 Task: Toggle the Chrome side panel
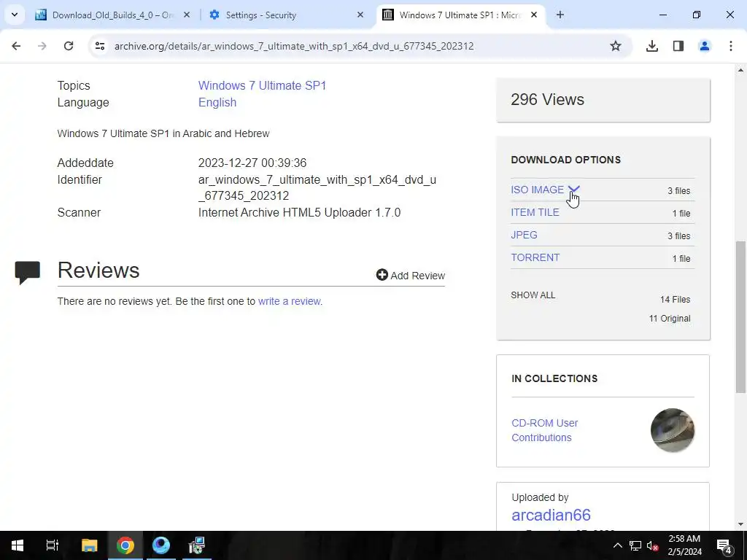(678, 46)
